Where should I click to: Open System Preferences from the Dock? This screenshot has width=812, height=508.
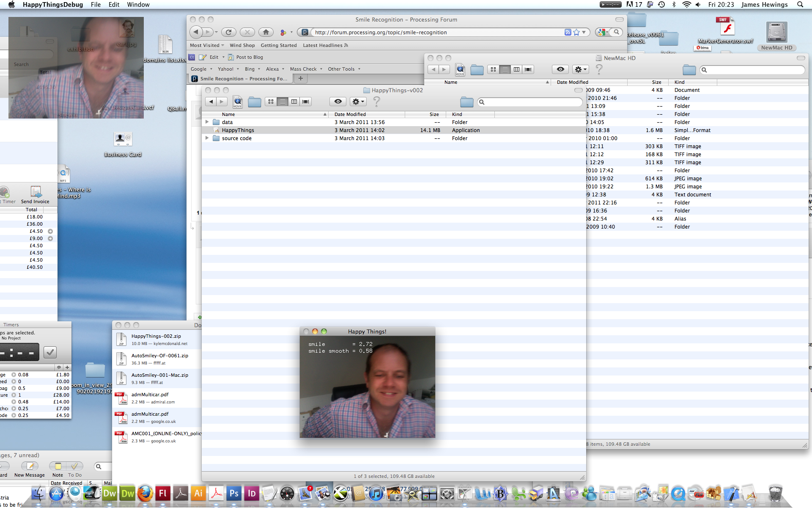click(447, 494)
